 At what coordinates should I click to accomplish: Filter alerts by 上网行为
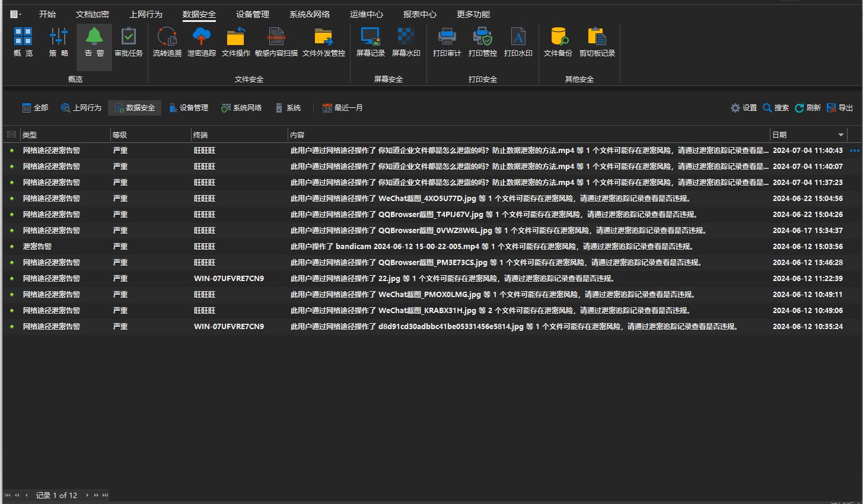coord(81,108)
